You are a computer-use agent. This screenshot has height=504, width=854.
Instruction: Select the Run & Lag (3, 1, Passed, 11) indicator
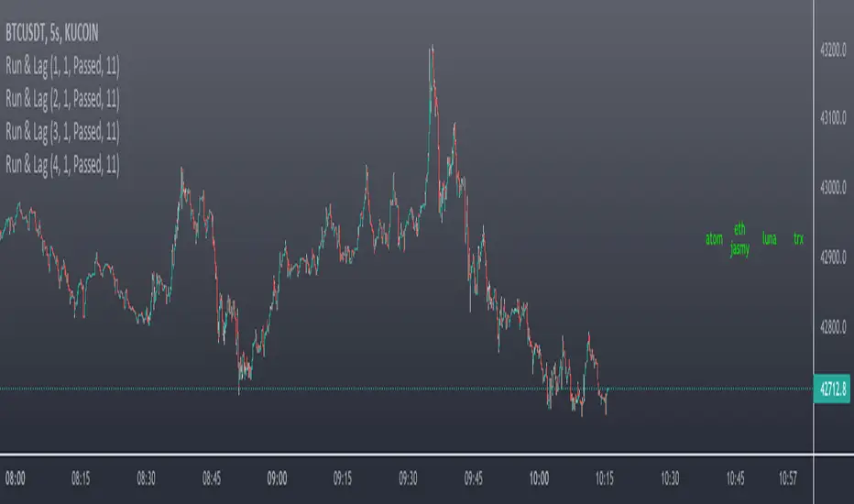[x=62, y=132]
